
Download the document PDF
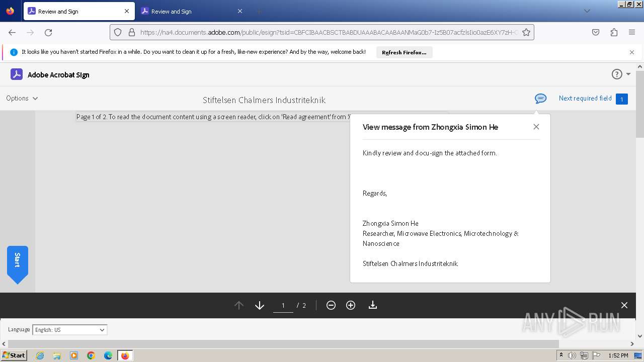tap(373, 305)
